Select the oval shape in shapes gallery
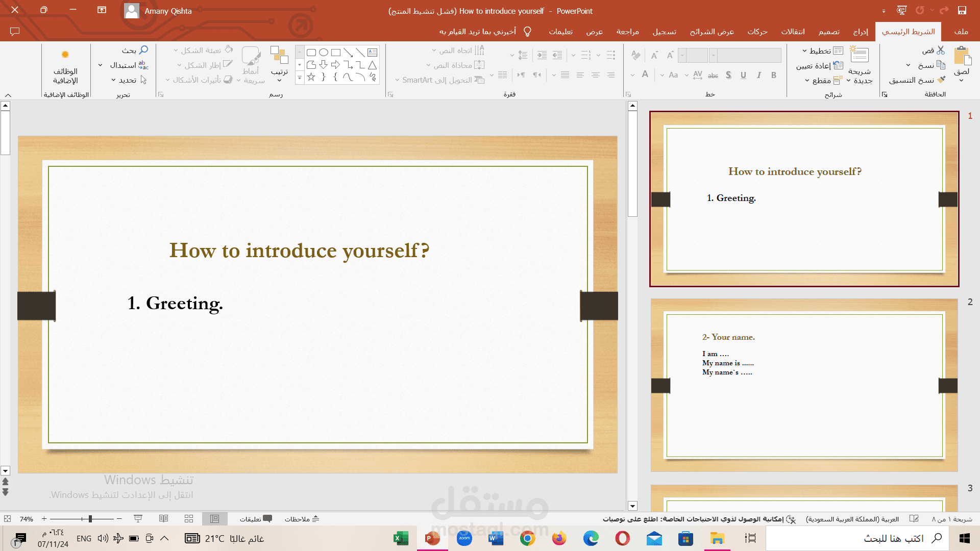Image resolution: width=980 pixels, height=551 pixels. pyautogui.click(x=324, y=53)
